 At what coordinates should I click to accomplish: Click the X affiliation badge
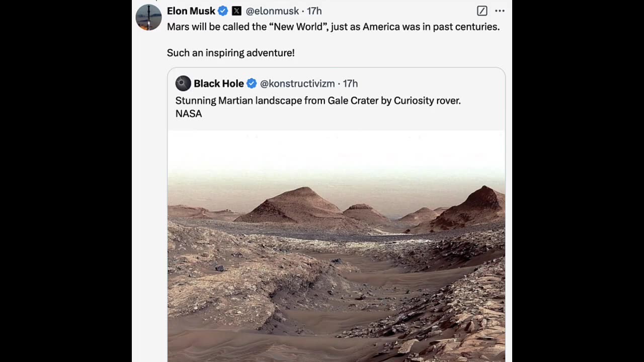point(236,11)
